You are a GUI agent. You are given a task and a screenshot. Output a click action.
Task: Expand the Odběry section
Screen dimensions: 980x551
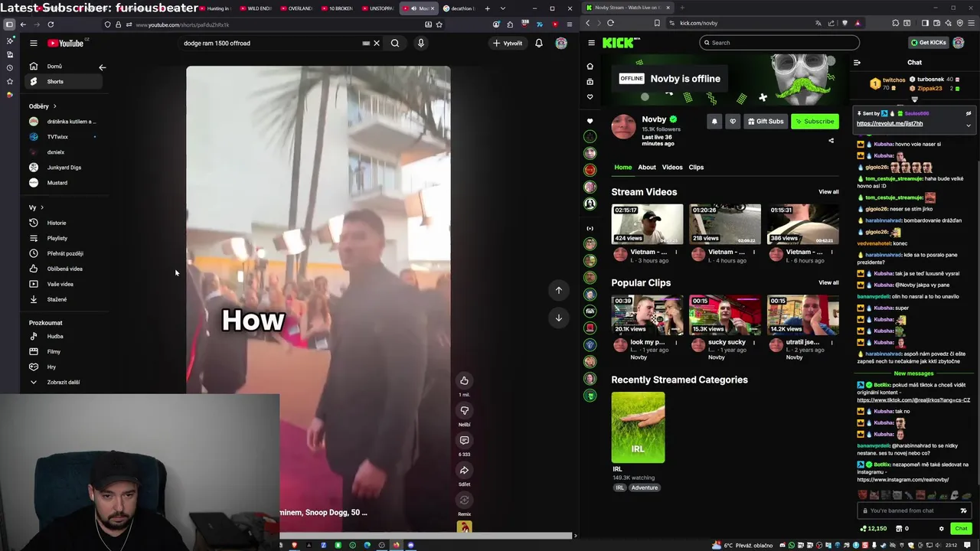coord(43,106)
